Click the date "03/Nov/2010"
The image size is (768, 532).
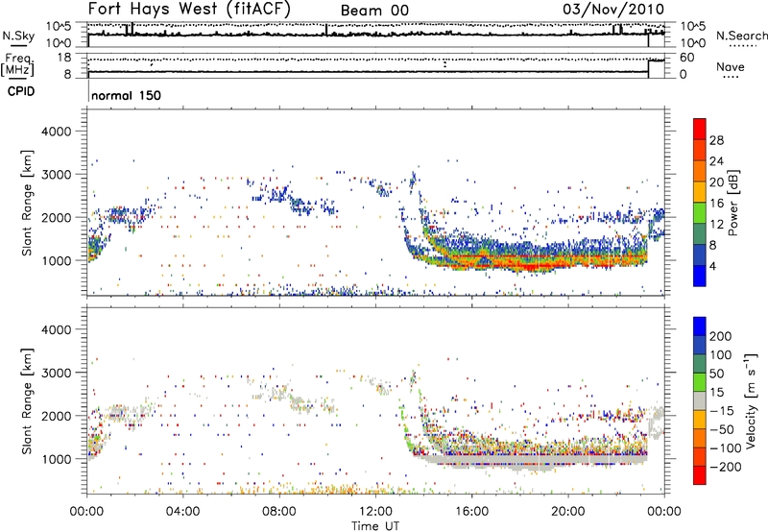(x=613, y=9)
